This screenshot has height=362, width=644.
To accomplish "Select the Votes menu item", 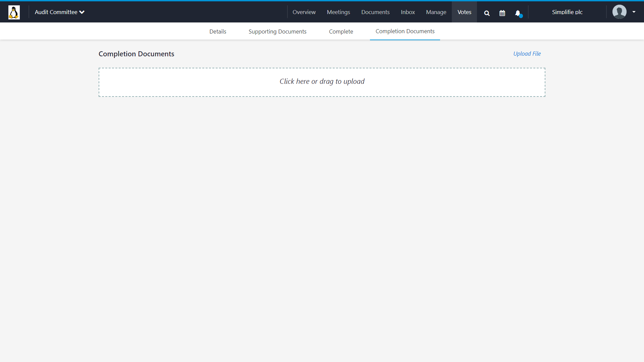I will [x=464, y=12].
